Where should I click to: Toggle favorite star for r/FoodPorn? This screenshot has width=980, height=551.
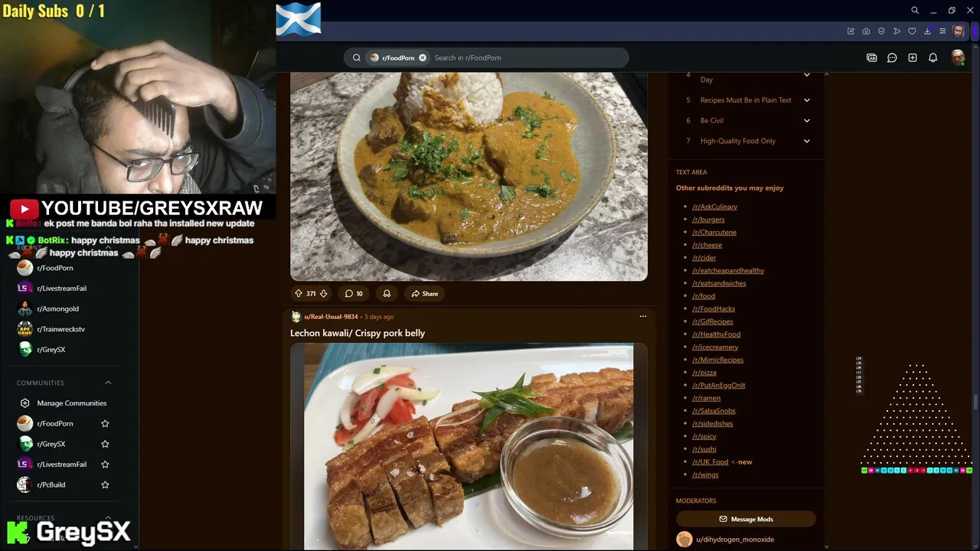coord(105,423)
